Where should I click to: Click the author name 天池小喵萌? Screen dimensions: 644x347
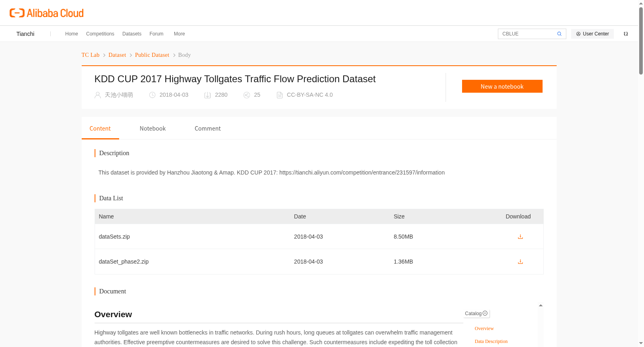pyautogui.click(x=119, y=95)
